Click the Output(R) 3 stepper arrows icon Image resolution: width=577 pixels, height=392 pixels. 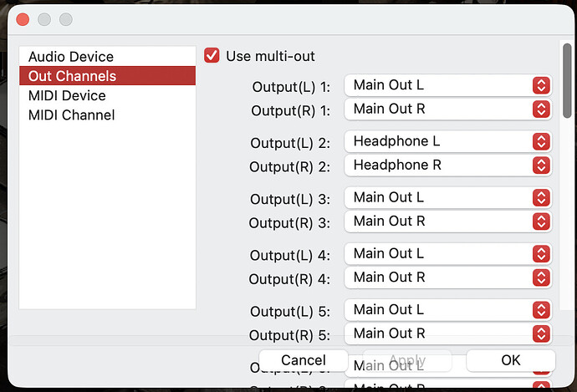click(x=541, y=221)
